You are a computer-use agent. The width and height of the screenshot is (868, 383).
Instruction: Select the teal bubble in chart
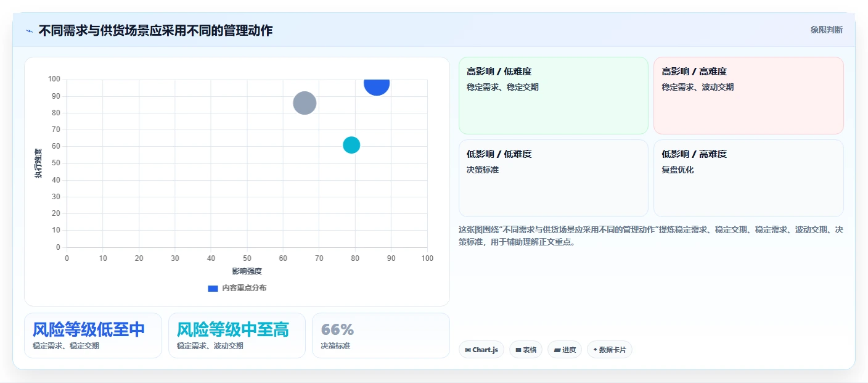click(x=351, y=145)
